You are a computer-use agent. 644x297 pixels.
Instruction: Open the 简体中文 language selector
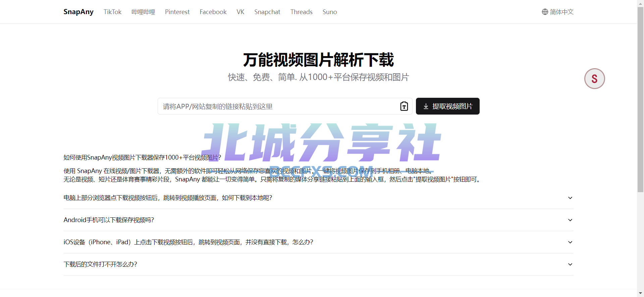click(558, 12)
